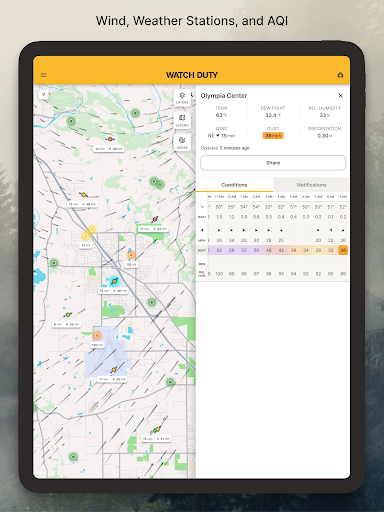Tap the orange 38 mph gust badge
Image resolution: width=384 pixels, height=512 pixels.
[x=273, y=136]
